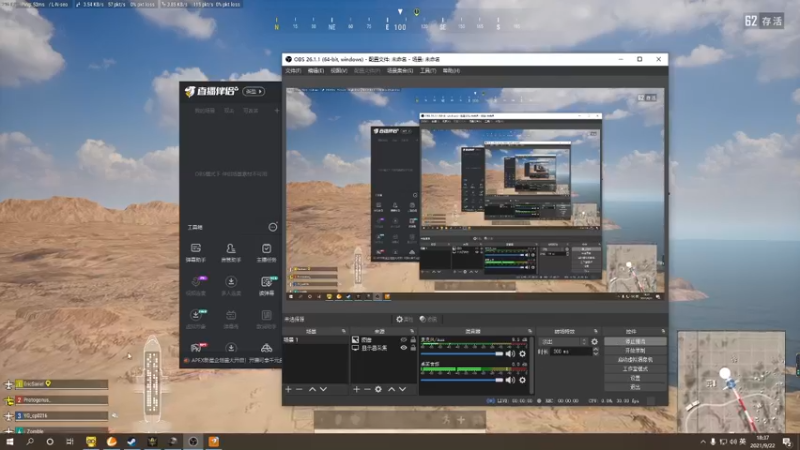
Task: Toggle lock on 图像 source
Action: pos(413,339)
